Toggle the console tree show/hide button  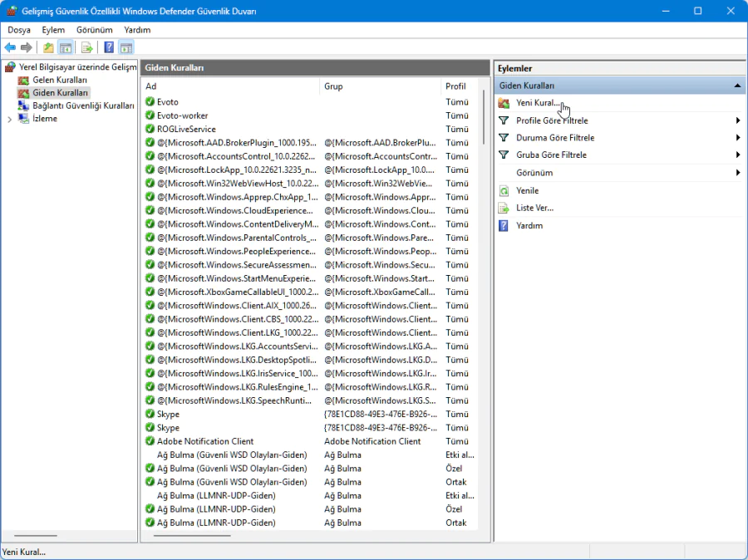(65, 47)
